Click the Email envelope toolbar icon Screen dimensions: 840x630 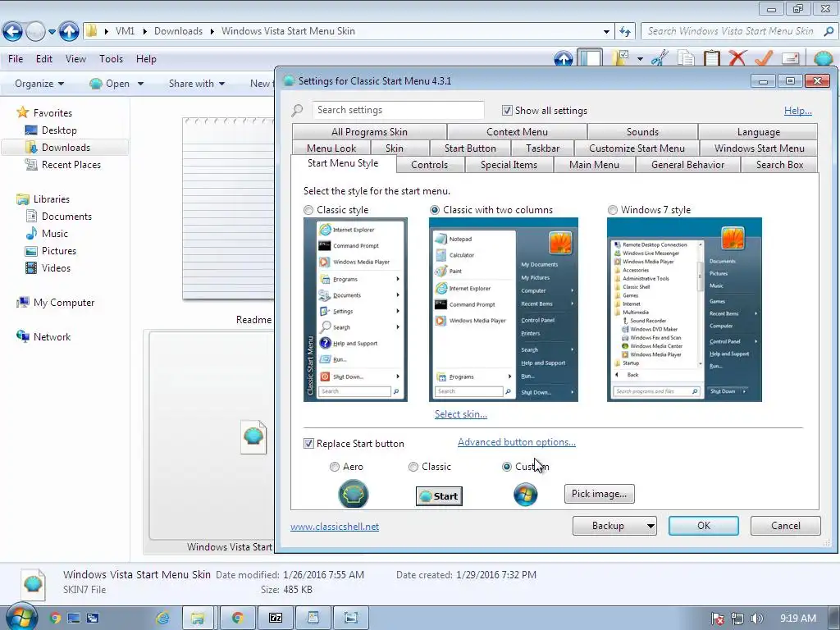click(x=790, y=58)
